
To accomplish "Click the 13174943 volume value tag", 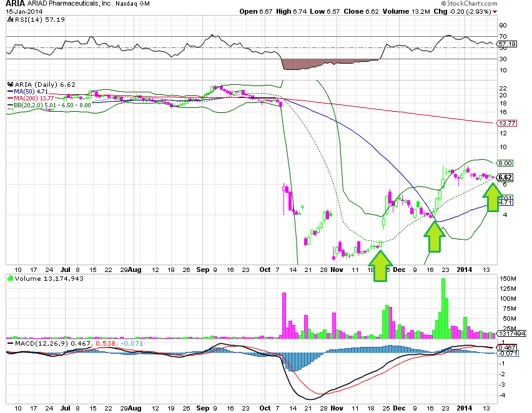I will (512, 334).
